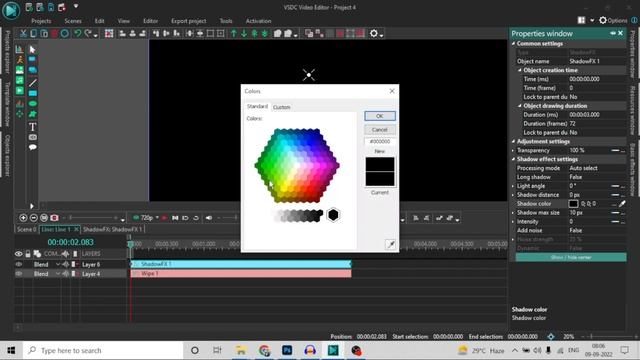Select the arrow pointer tool
Screen dimensions: 640x360
[33, 49]
